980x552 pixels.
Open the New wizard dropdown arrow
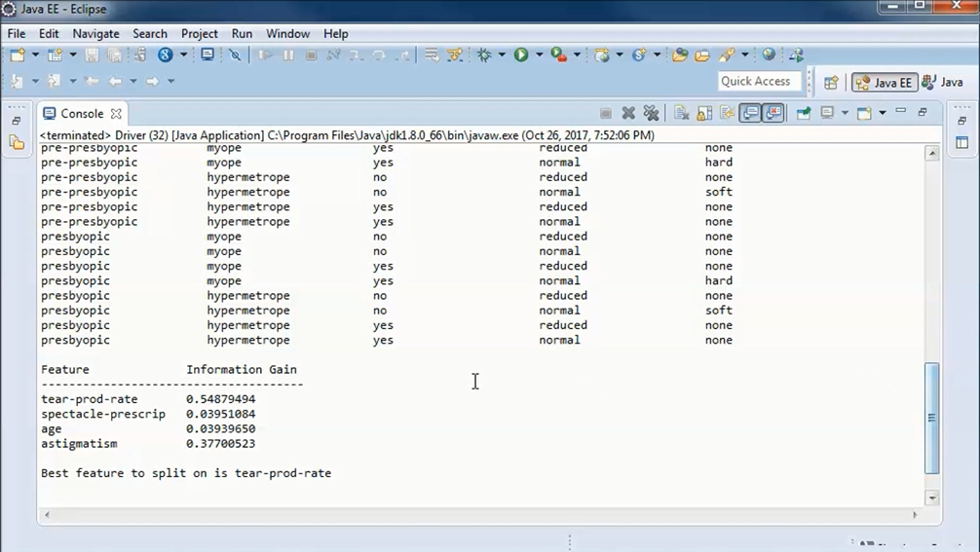coord(36,55)
